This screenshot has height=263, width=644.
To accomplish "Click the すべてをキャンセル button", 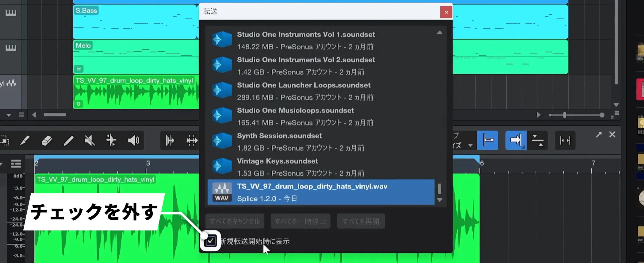I will coord(235,221).
